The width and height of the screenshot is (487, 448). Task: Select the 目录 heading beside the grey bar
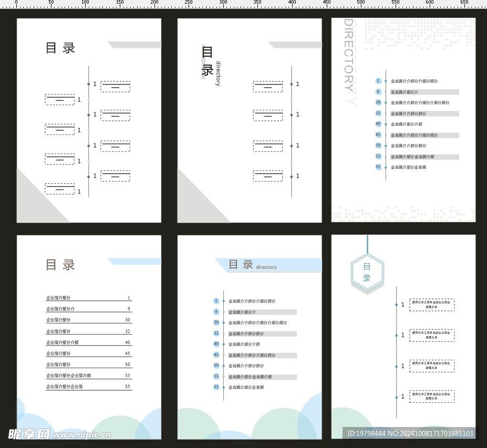coord(60,48)
